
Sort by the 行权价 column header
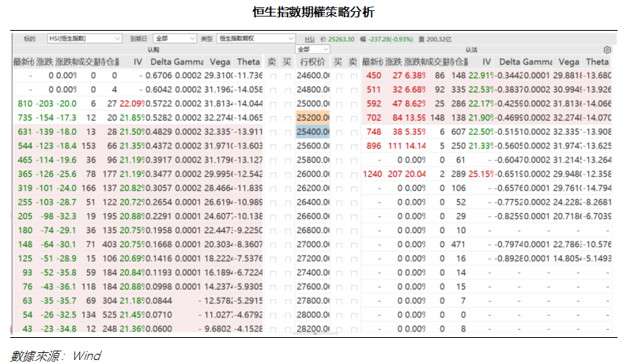click(x=312, y=62)
